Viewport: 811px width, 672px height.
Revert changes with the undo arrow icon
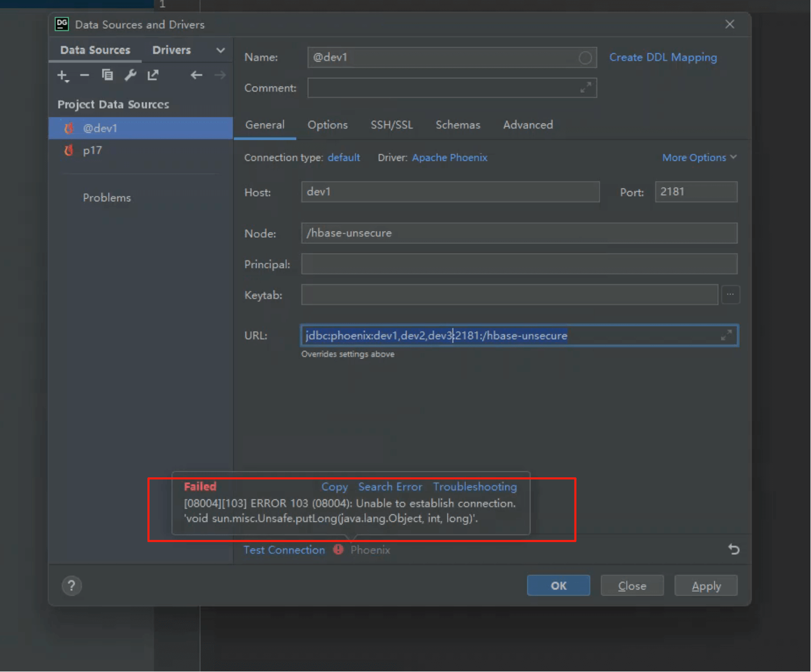coord(734,549)
